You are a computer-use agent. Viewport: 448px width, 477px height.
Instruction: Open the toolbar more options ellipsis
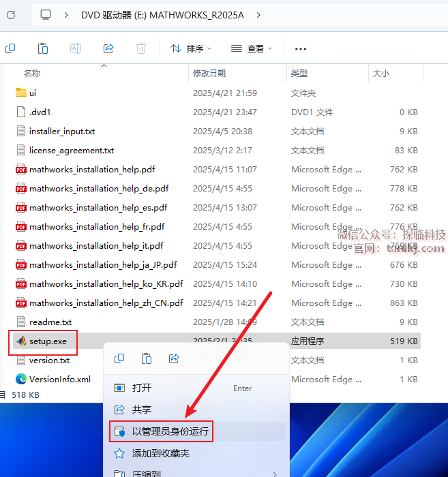pos(301,48)
